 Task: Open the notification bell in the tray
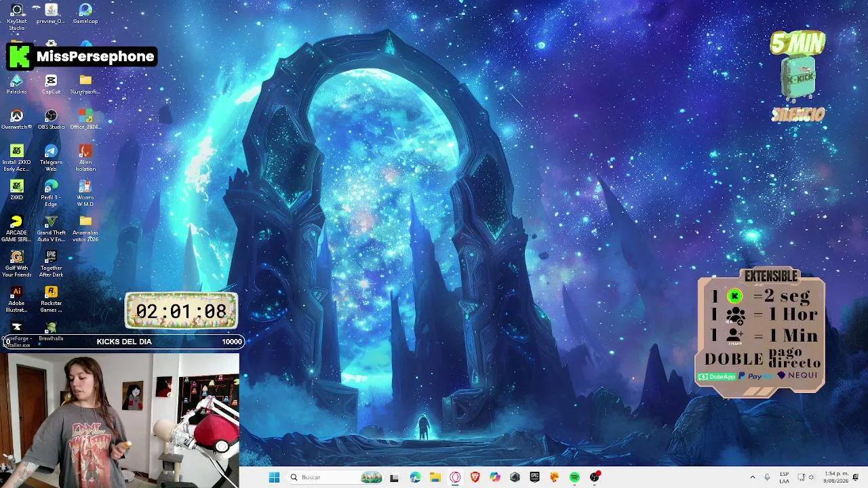coord(856,477)
